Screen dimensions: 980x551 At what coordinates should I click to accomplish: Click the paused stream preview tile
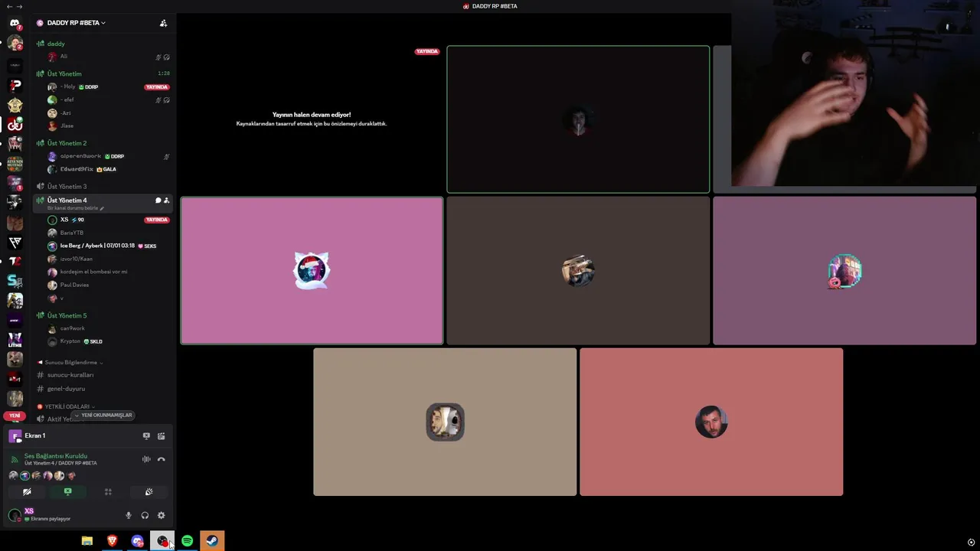pyautogui.click(x=312, y=119)
